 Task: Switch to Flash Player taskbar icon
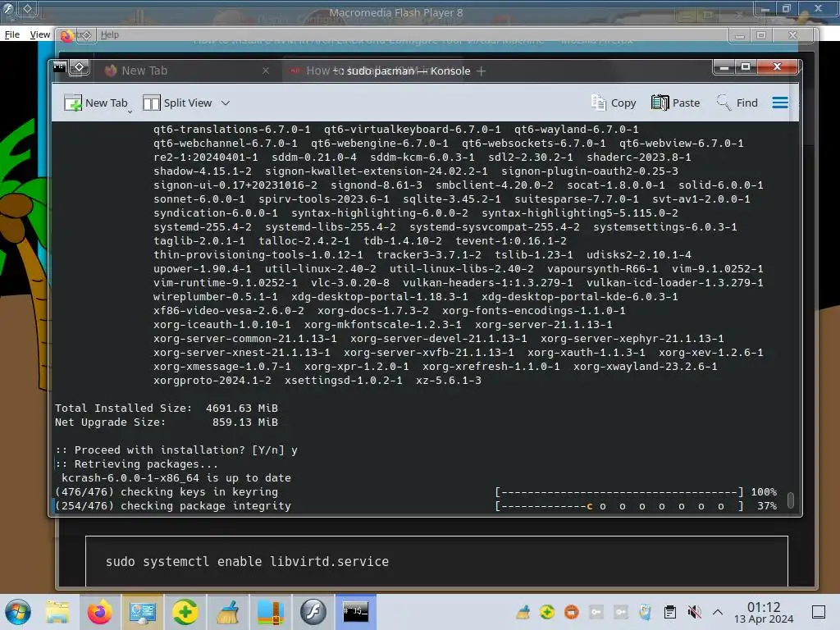coord(313,612)
